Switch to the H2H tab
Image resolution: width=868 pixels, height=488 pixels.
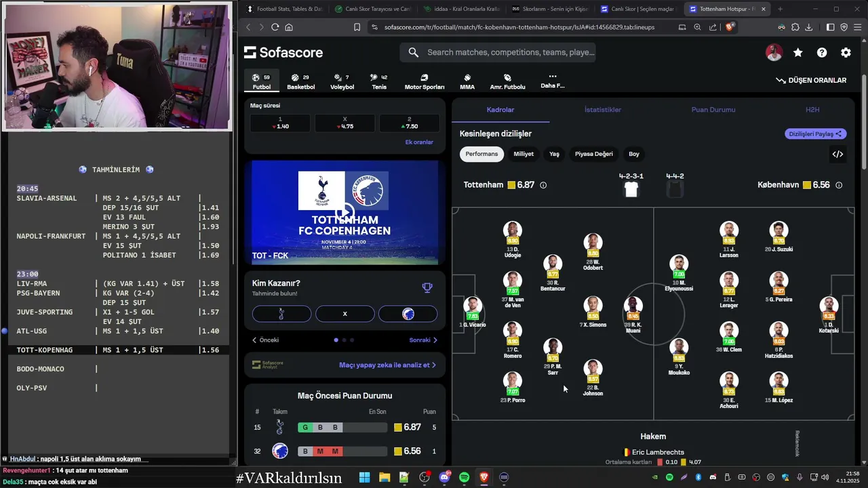(x=812, y=110)
